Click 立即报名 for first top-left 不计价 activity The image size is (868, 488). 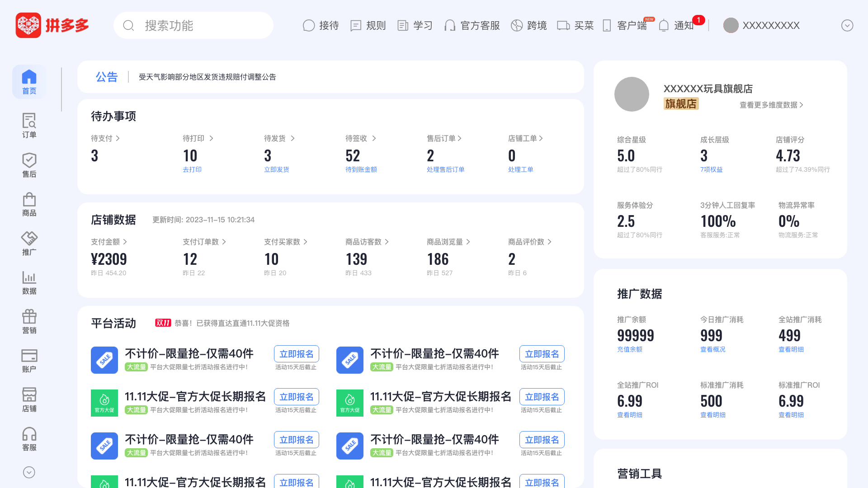pyautogui.click(x=297, y=354)
